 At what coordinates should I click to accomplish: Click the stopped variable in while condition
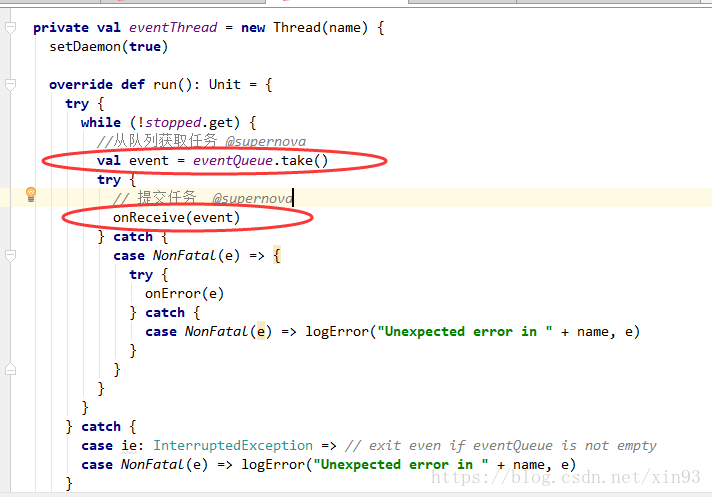click(x=173, y=123)
